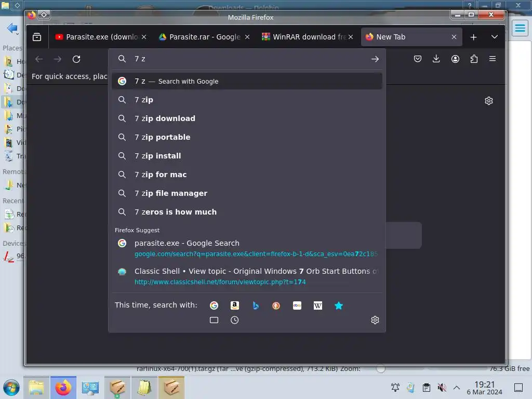Search this time with Amazon icon

pyautogui.click(x=235, y=305)
